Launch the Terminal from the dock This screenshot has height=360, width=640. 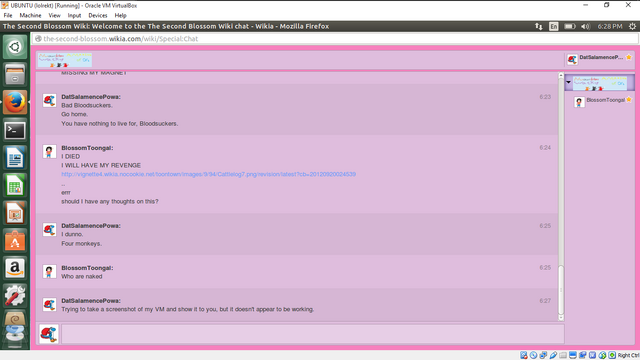coord(15,130)
